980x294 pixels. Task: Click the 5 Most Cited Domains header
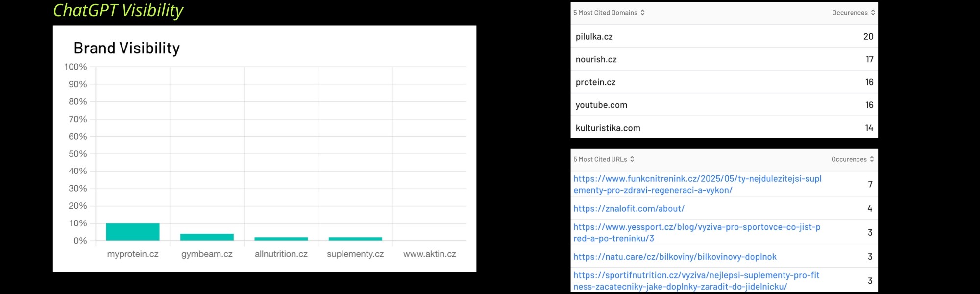click(x=605, y=13)
